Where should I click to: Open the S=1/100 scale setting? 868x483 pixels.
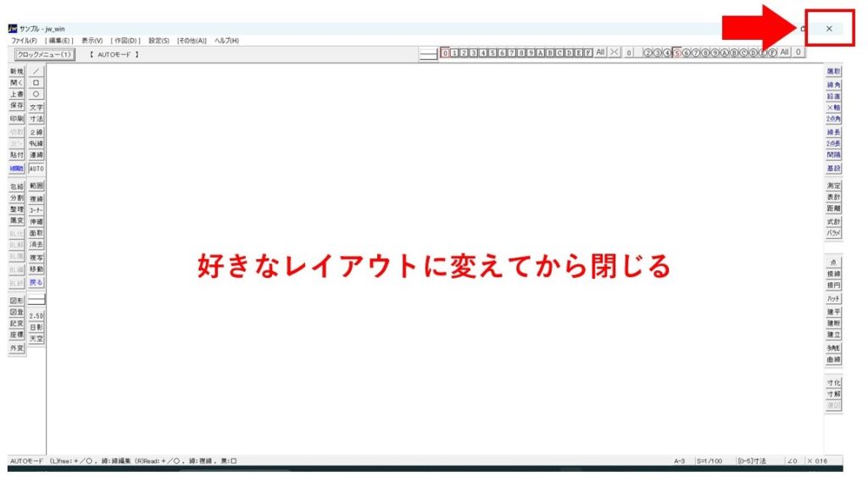[709, 461]
